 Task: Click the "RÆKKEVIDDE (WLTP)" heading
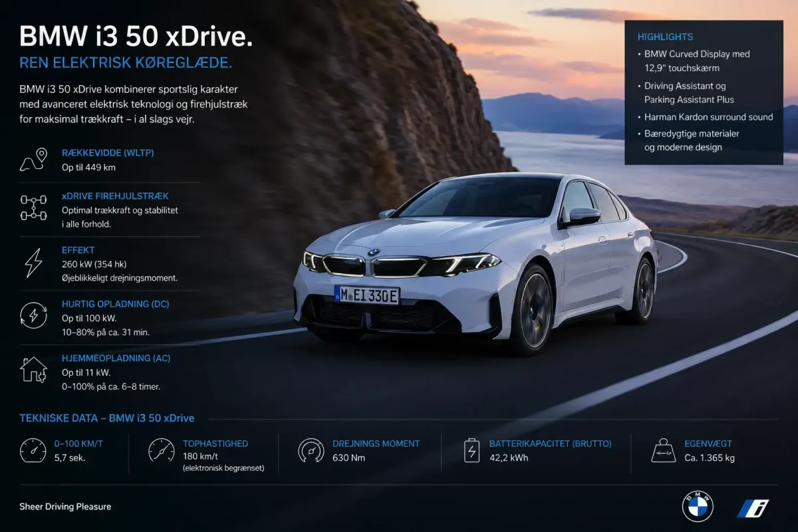[108, 153]
